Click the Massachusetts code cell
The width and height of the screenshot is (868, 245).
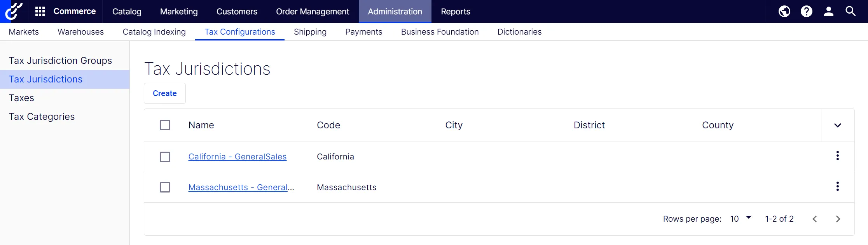click(x=347, y=187)
